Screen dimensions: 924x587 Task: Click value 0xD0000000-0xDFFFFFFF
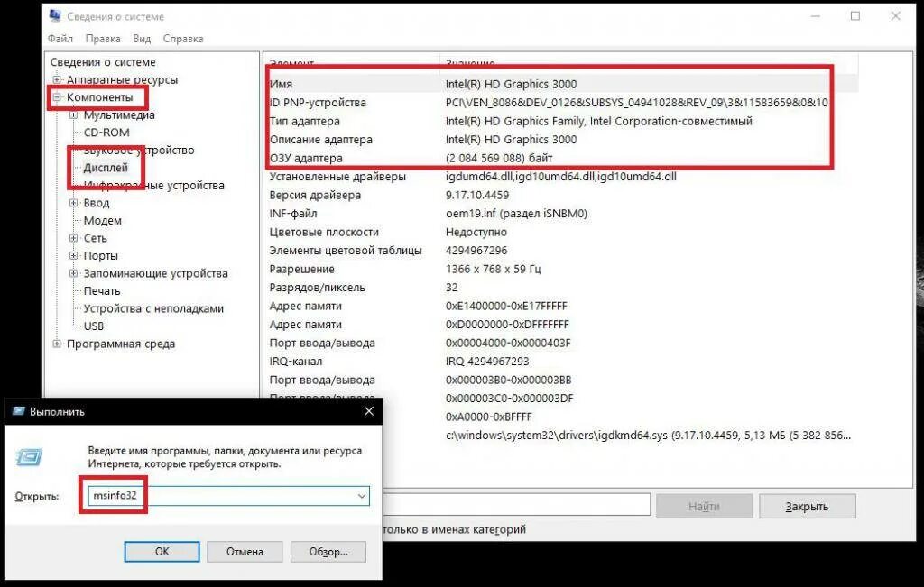pyautogui.click(x=507, y=325)
